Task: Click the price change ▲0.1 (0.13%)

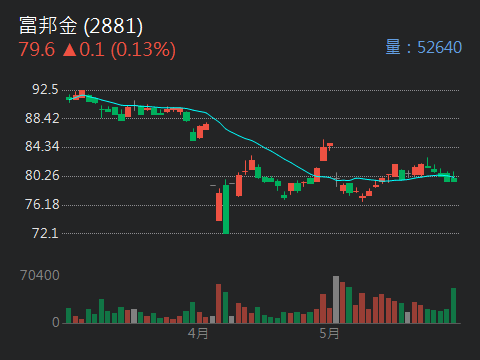Action: click(119, 50)
